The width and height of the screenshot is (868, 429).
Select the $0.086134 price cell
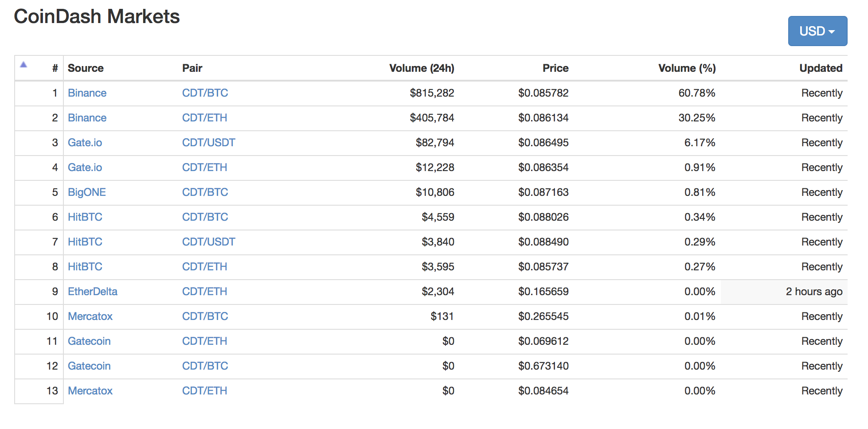(x=543, y=118)
